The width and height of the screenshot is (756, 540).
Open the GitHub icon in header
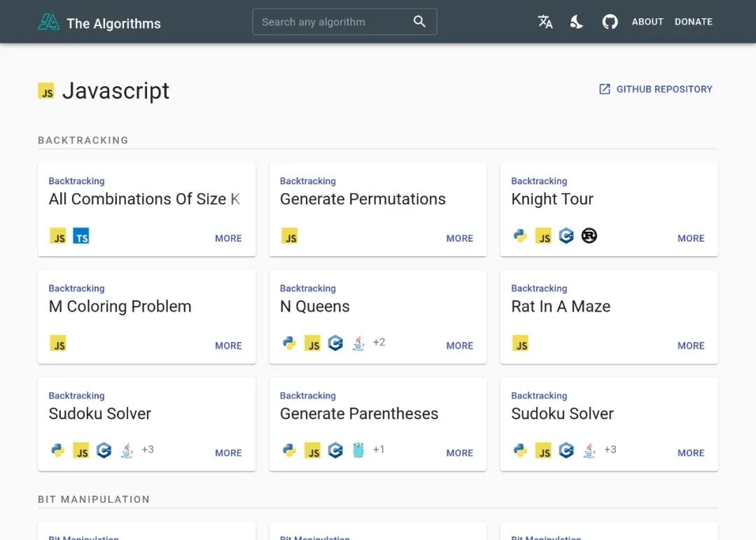[610, 22]
